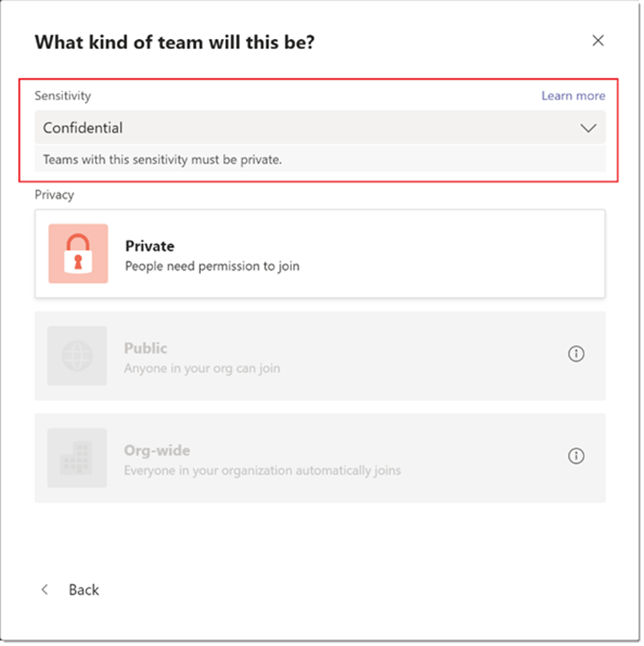Click 'Anyone in your org can join' text
The height and width of the screenshot is (646, 644).
(203, 369)
